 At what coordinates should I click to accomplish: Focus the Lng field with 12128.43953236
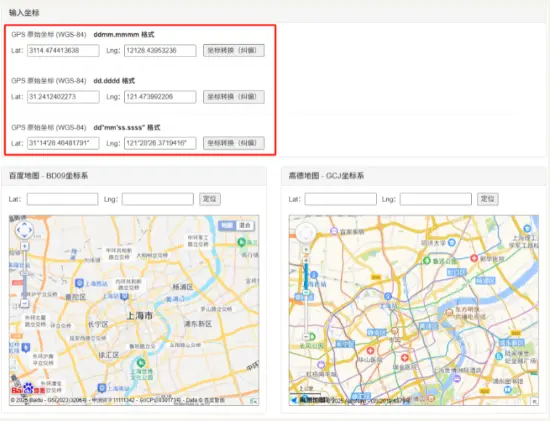[x=160, y=51]
